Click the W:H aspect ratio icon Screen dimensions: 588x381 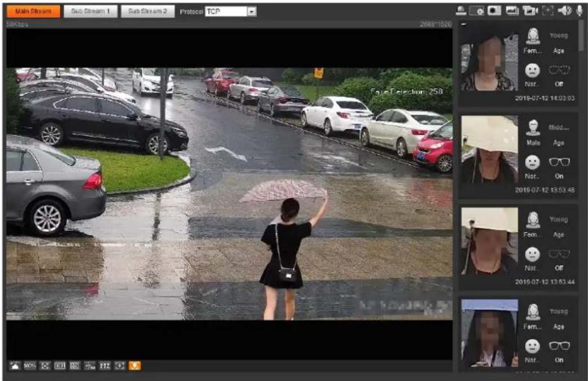point(60,366)
